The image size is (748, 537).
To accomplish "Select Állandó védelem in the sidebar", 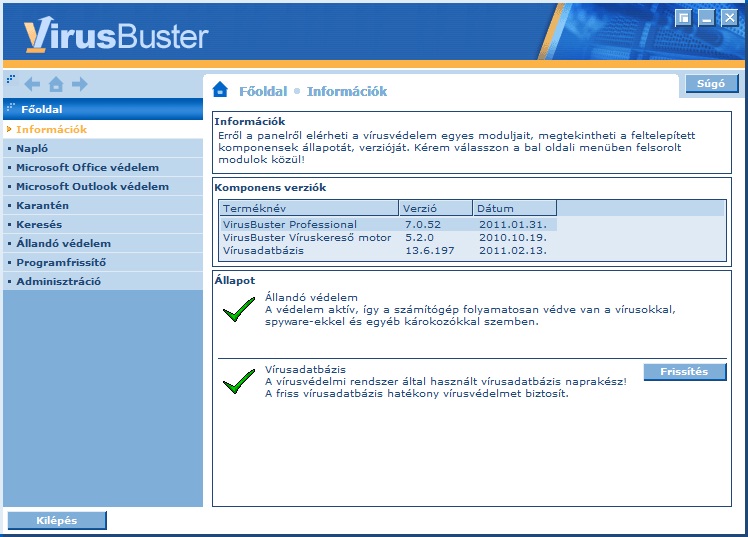I will (103, 243).
